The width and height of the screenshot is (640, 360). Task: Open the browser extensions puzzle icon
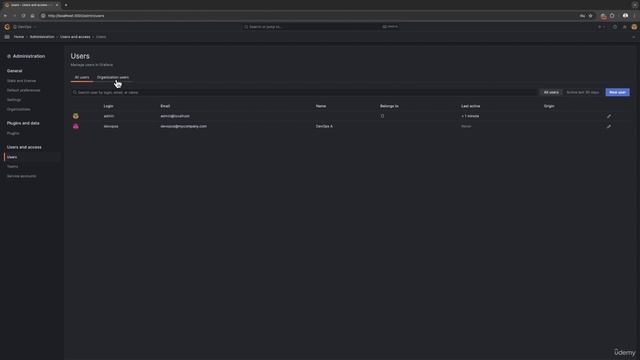[x=612, y=16]
